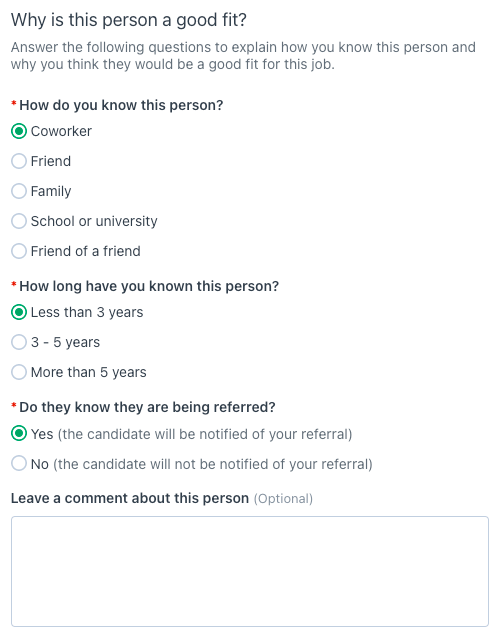Image resolution: width=499 pixels, height=638 pixels.
Task: Select the Family option
Action: 19,191
